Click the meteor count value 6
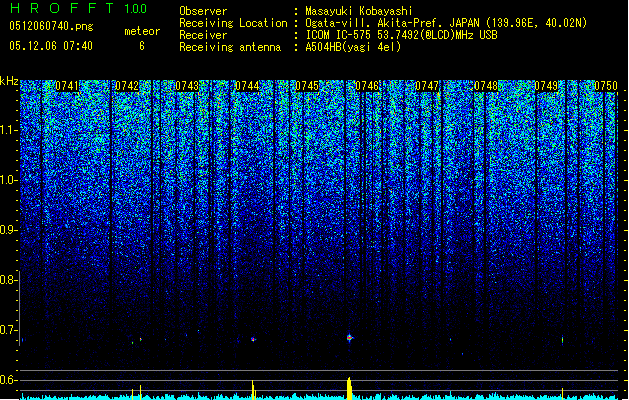This screenshot has width=629, height=400. coord(142,46)
